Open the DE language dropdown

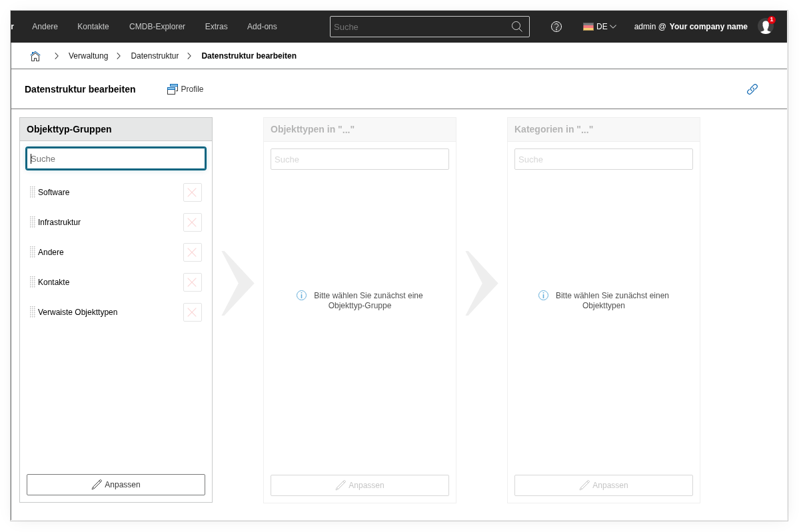(599, 27)
